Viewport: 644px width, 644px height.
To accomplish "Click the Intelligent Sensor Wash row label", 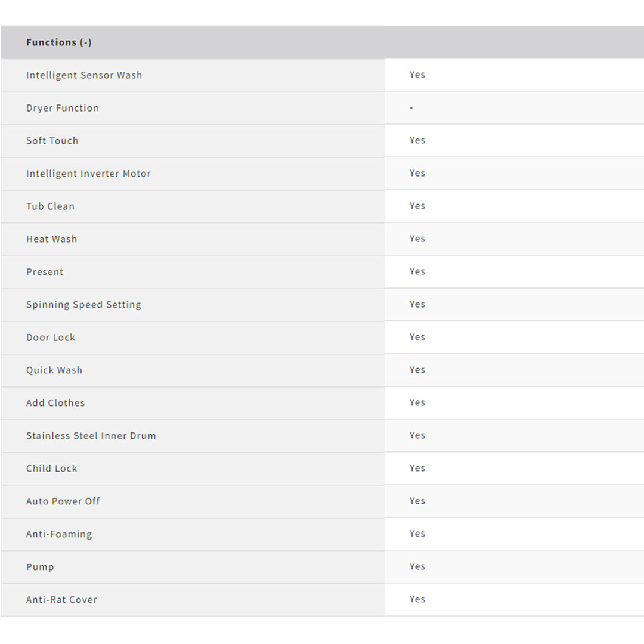I will [x=84, y=75].
